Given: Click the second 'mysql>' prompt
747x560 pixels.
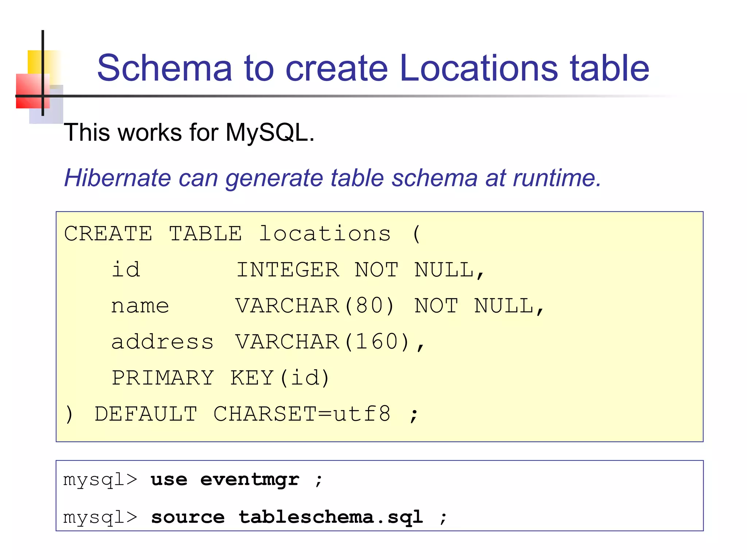Looking at the screenshot, I should click(100, 517).
